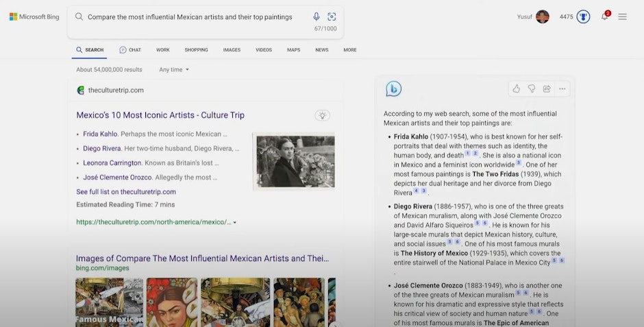This screenshot has height=327, width=644.
Task: Open the News tab
Action: (322, 50)
